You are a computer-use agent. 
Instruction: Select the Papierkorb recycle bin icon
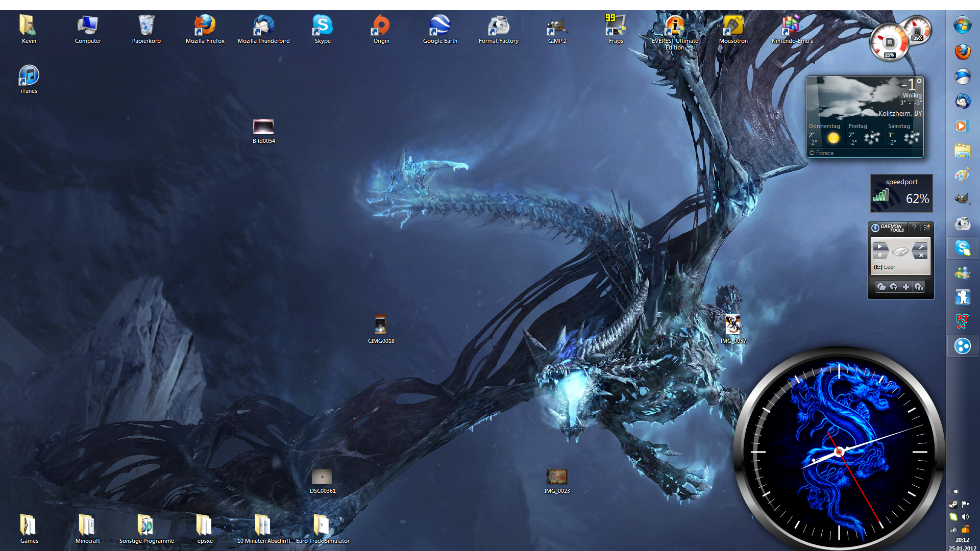pyautogui.click(x=146, y=30)
